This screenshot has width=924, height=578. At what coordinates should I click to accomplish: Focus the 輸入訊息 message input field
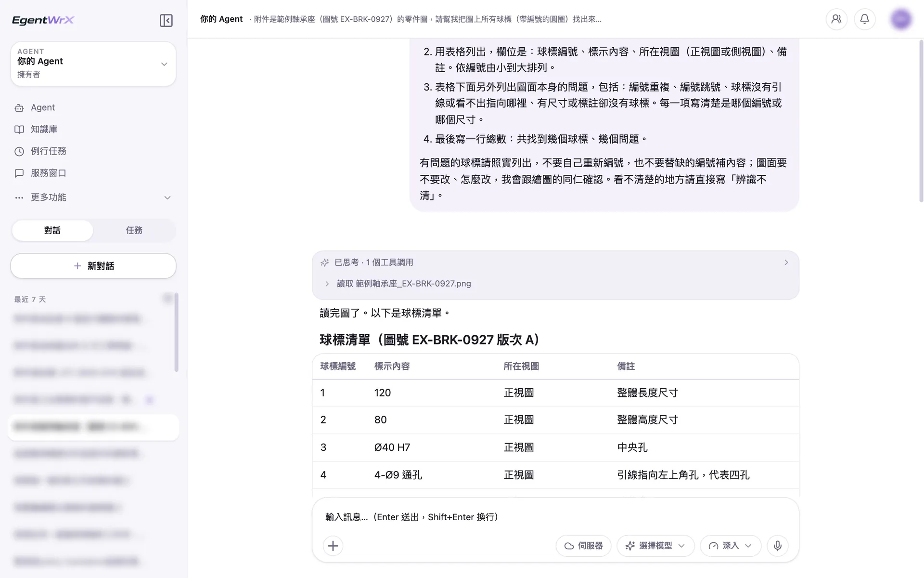point(555,517)
